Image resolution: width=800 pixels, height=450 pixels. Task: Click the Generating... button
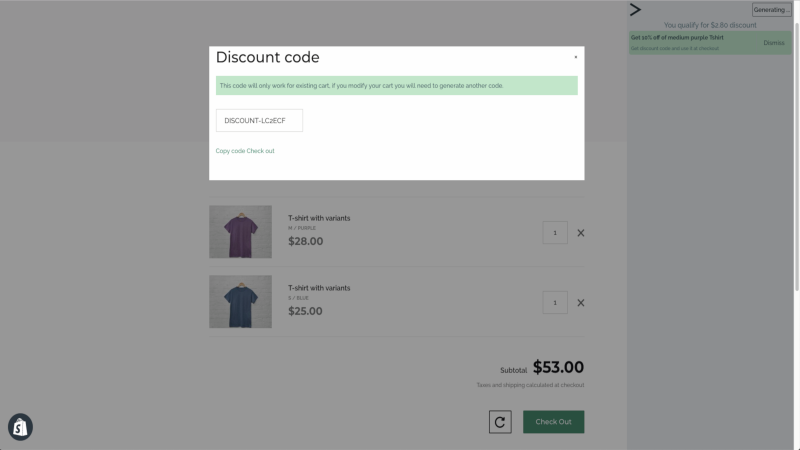[x=771, y=10]
